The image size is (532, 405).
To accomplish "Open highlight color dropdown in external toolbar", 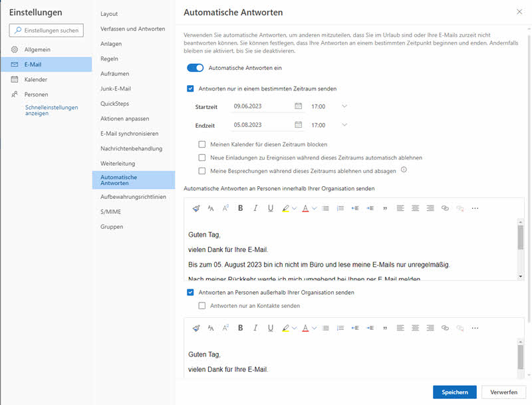I will click(x=294, y=328).
